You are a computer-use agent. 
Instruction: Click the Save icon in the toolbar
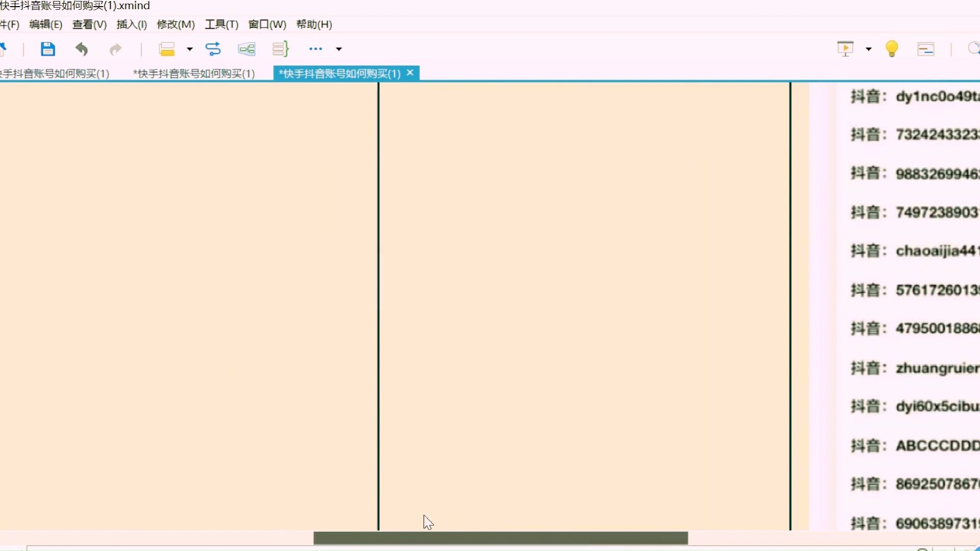tap(48, 49)
